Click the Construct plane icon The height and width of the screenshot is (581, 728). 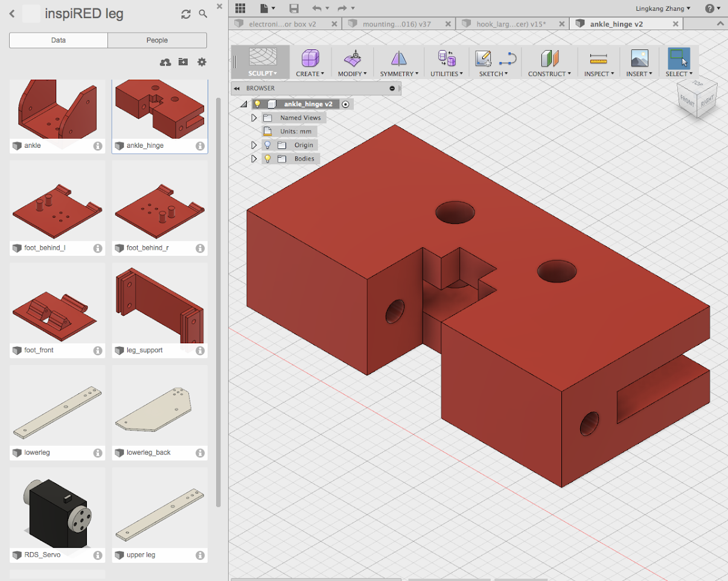pos(550,59)
